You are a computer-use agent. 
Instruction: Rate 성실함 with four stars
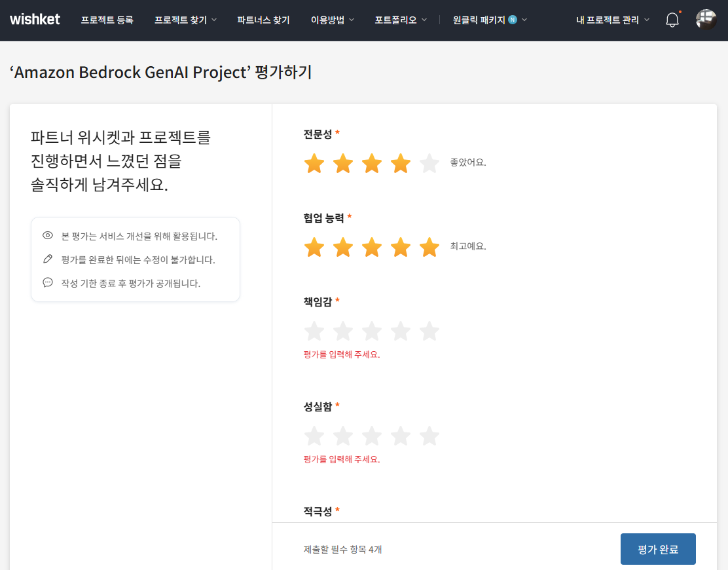(401, 436)
